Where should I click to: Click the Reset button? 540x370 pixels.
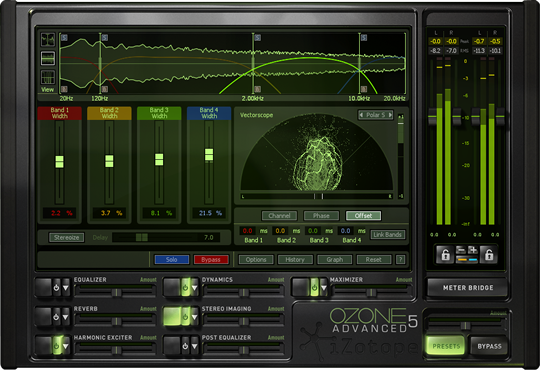[x=374, y=259]
